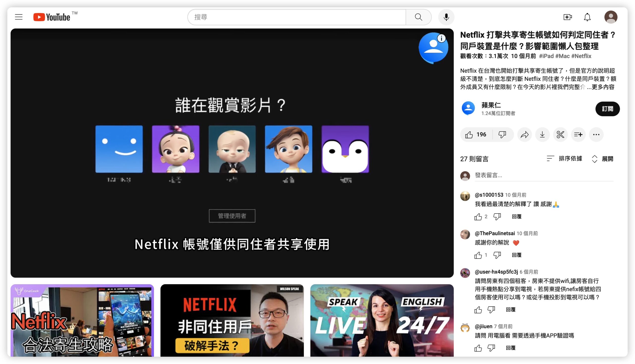The height and width of the screenshot is (364, 635).
Task: Click the 發表留言 comment box
Action: [x=544, y=175]
